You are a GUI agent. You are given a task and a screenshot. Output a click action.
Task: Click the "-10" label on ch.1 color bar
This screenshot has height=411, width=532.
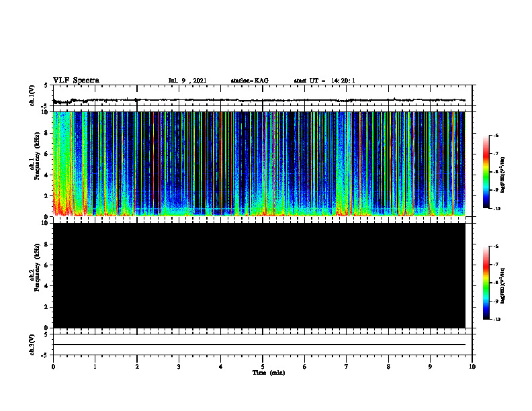pyautogui.click(x=496, y=209)
